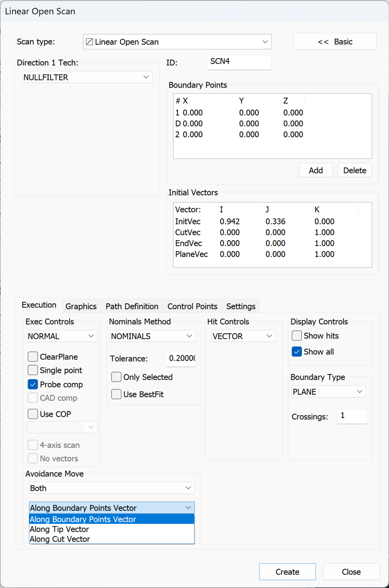Open the Exec Controls NORMAL dropdown
This screenshot has width=389, height=588.
pyautogui.click(x=62, y=336)
